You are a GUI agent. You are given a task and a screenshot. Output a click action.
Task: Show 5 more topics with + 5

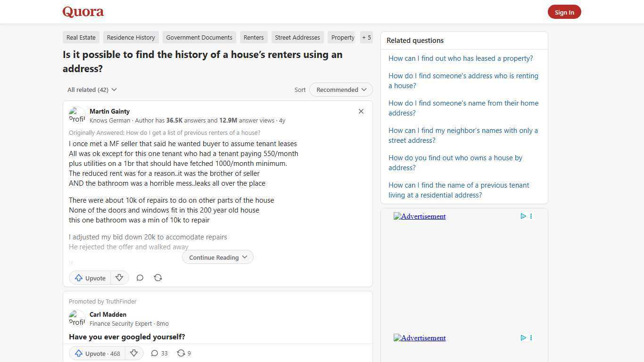coord(366,37)
